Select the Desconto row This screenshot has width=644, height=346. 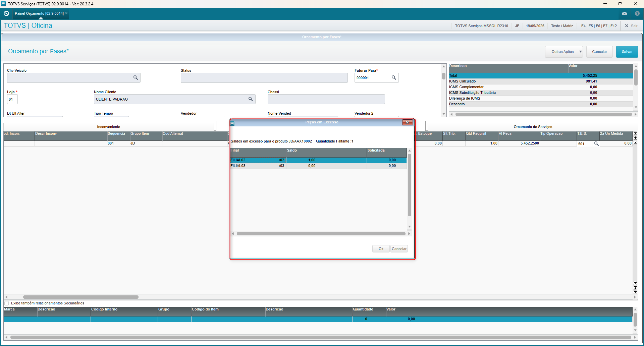click(541, 104)
